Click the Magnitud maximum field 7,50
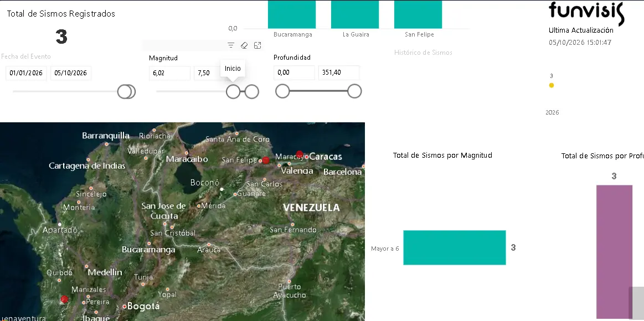Viewport: 644px width, 321px height. [x=208, y=73]
